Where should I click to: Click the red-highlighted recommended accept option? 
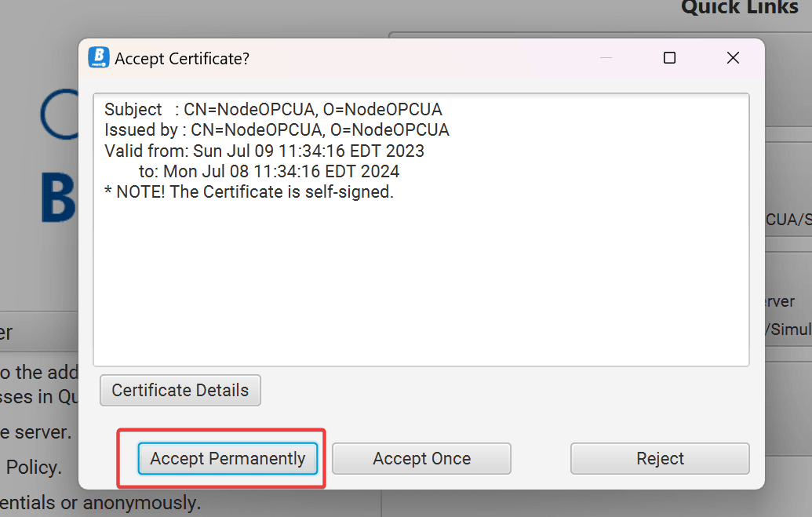pyautogui.click(x=228, y=458)
